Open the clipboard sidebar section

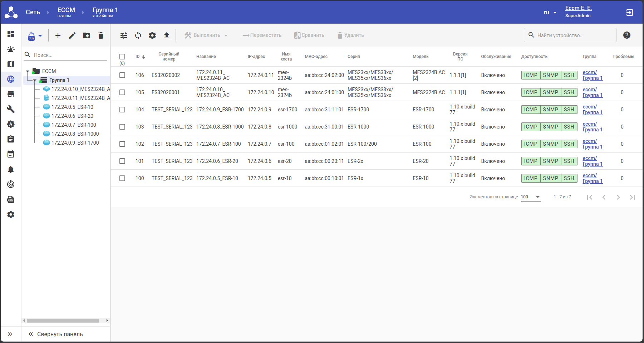click(x=11, y=139)
